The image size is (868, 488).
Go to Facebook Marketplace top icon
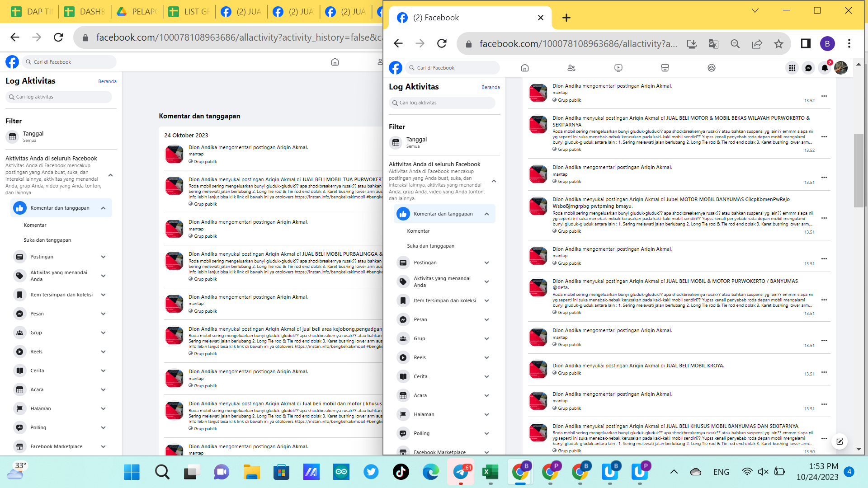click(x=665, y=68)
